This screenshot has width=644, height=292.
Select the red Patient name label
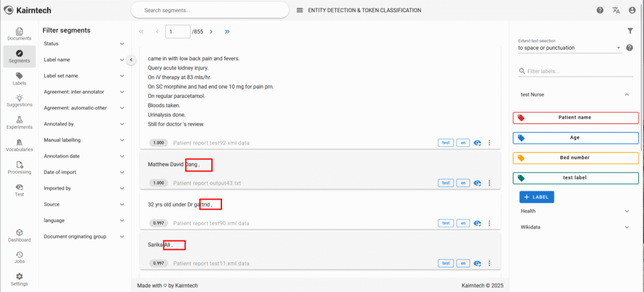[x=575, y=117]
